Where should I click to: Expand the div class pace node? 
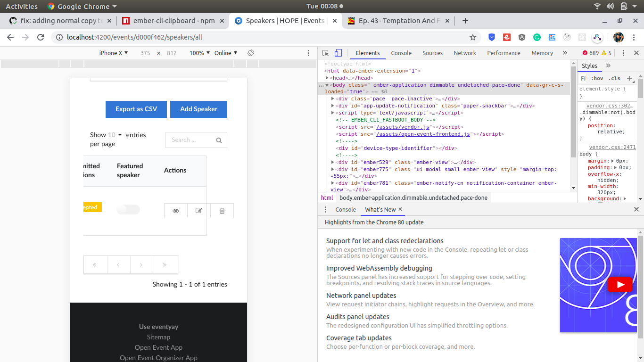[x=333, y=99]
